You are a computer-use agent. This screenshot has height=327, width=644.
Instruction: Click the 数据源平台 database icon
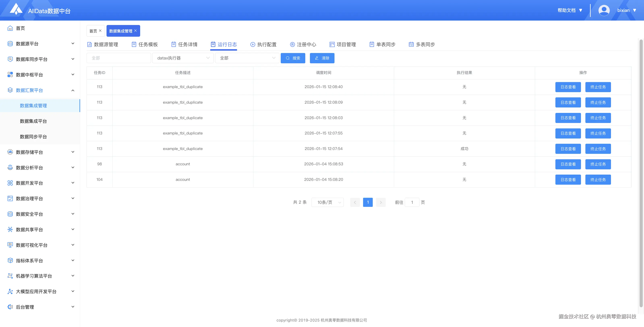tap(10, 44)
